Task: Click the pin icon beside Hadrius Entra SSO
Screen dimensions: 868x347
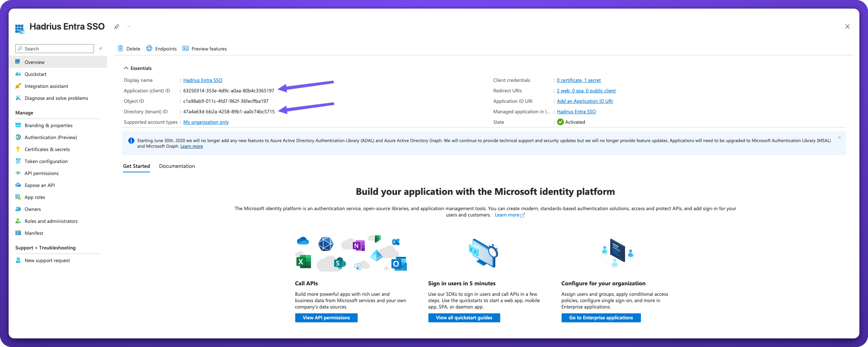Action: coord(117,27)
